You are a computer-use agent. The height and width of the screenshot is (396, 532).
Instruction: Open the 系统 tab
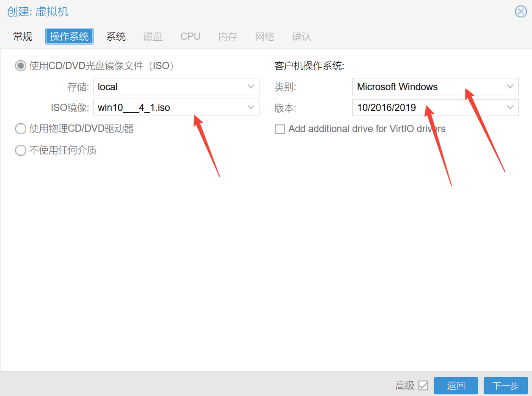coord(116,36)
